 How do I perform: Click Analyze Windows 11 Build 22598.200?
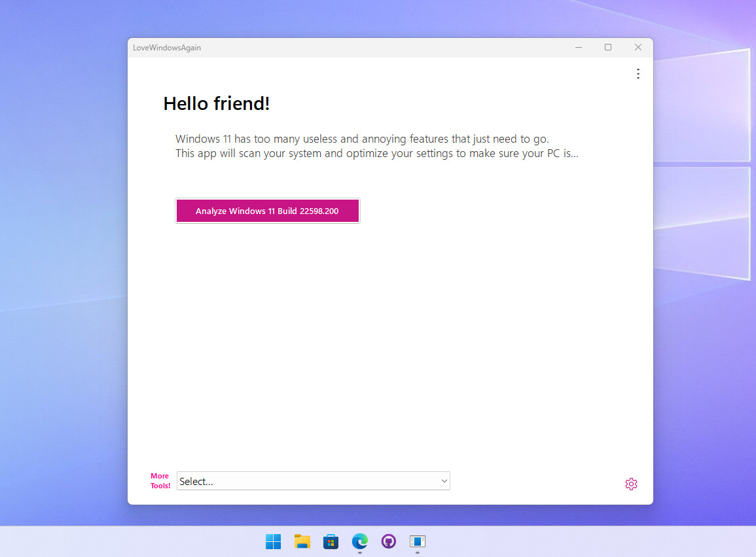coord(268,211)
